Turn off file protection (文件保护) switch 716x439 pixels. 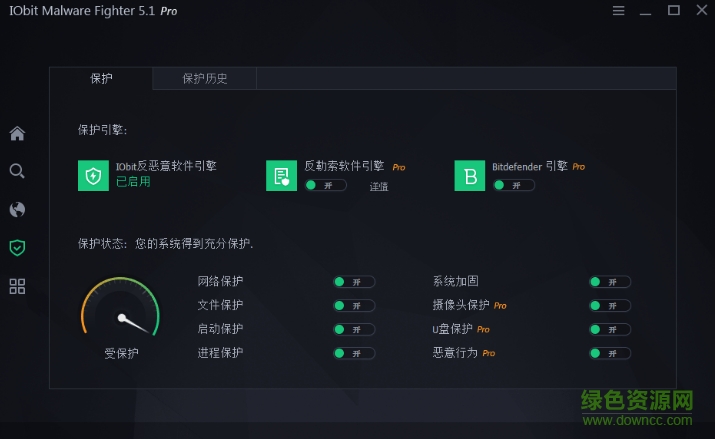click(x=354, y=306)
